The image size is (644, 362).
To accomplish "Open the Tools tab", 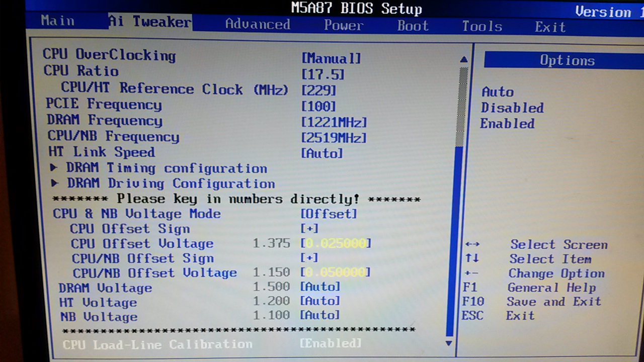I will pyautogui.click(x=482, y=26).
